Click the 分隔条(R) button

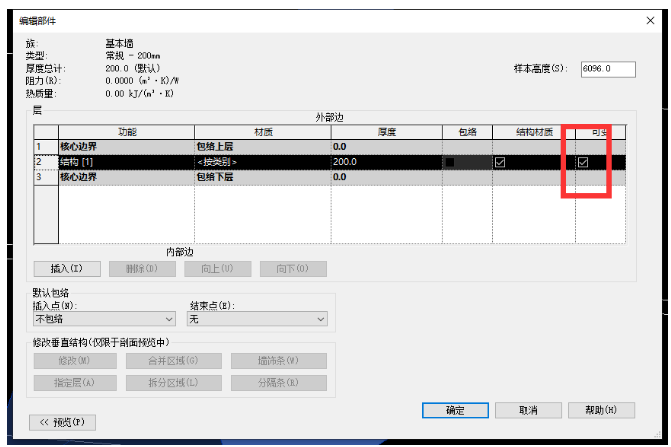279,383
